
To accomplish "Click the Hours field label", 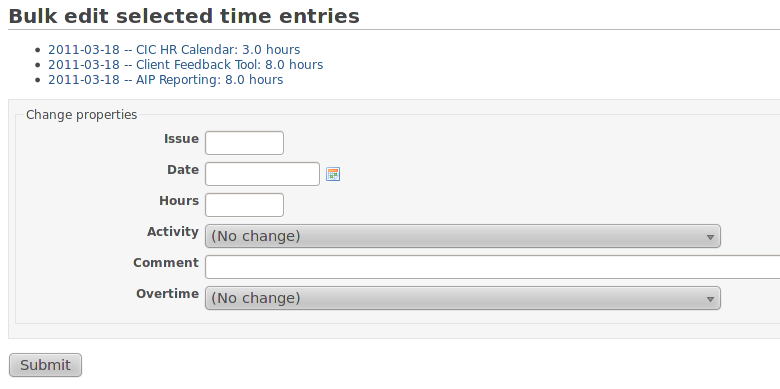I will 179,200.
